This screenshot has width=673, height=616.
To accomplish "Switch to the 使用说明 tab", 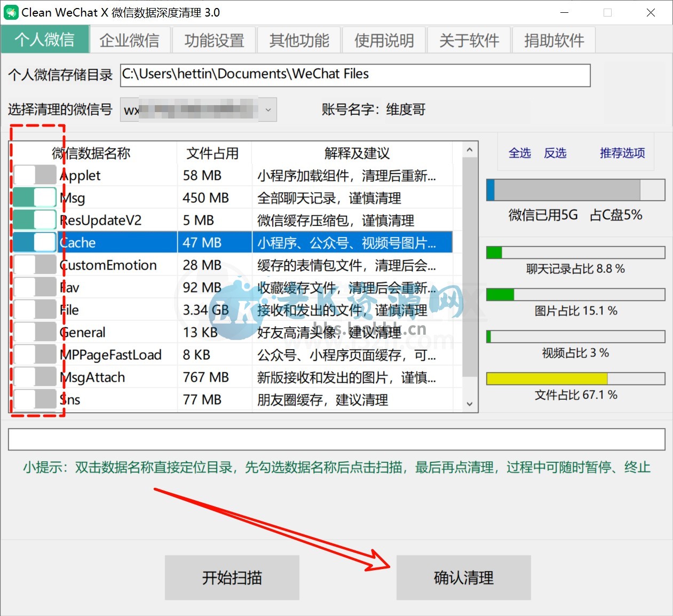I will (384, 40).
